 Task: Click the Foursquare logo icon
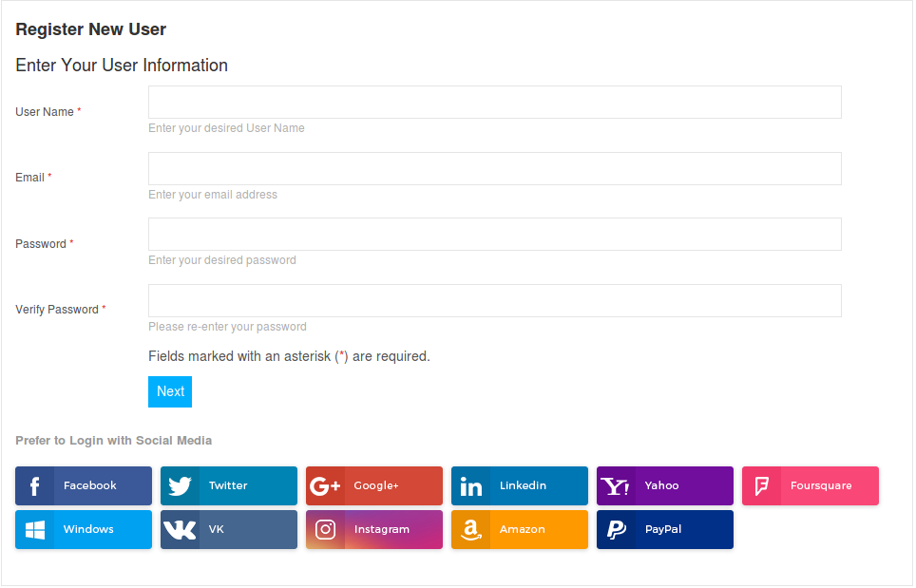click(x=761, y=486)
